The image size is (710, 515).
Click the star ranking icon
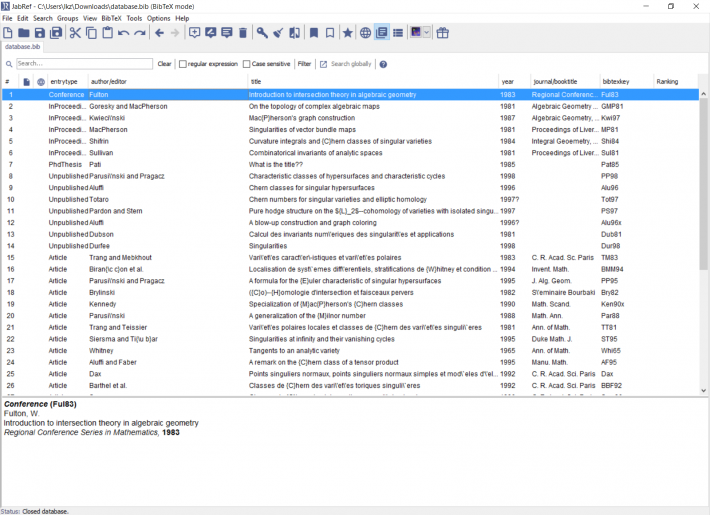tap(347, 33)
